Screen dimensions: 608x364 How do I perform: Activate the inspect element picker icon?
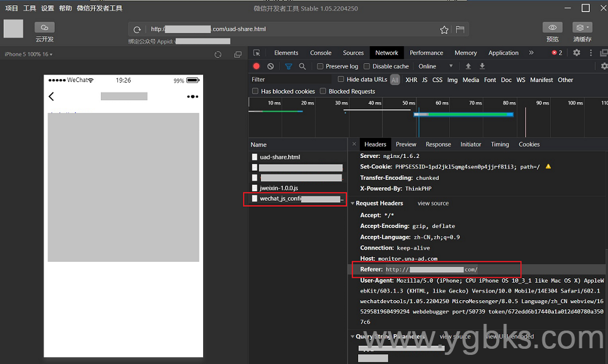click(257, 53)
